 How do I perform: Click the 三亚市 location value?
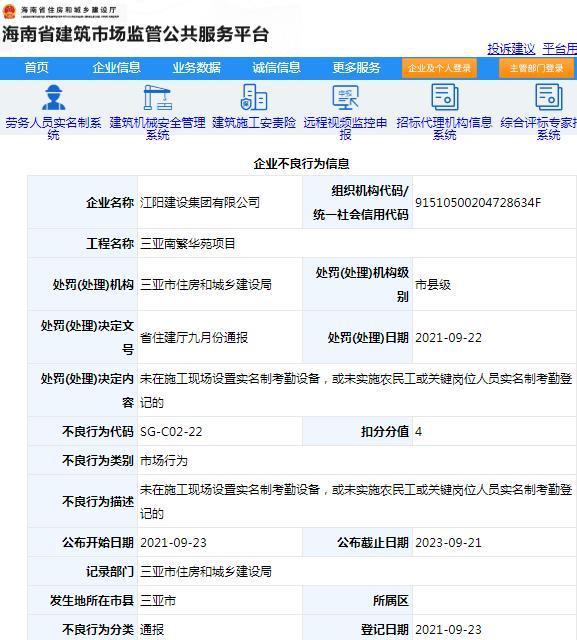point(158,600)
